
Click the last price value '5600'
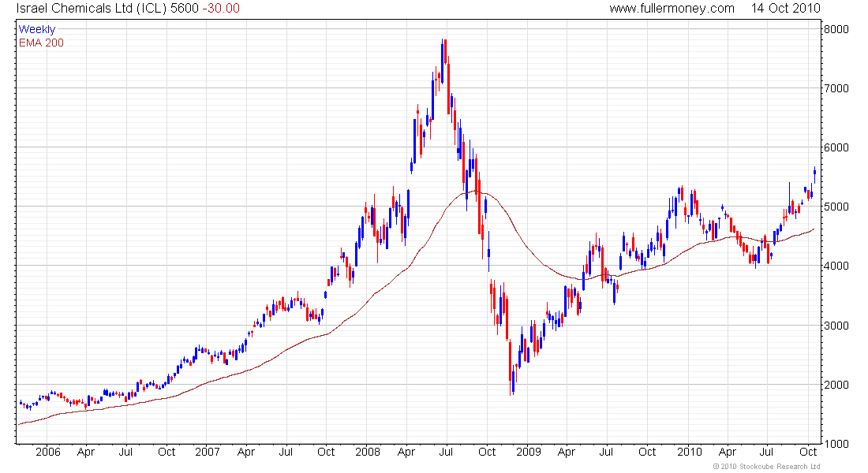[x=185, y=9]
